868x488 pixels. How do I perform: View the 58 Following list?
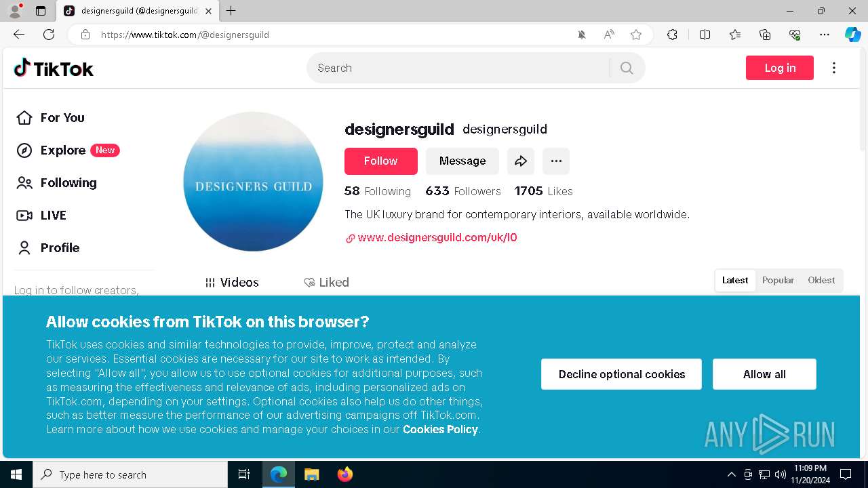coord(378,191)
